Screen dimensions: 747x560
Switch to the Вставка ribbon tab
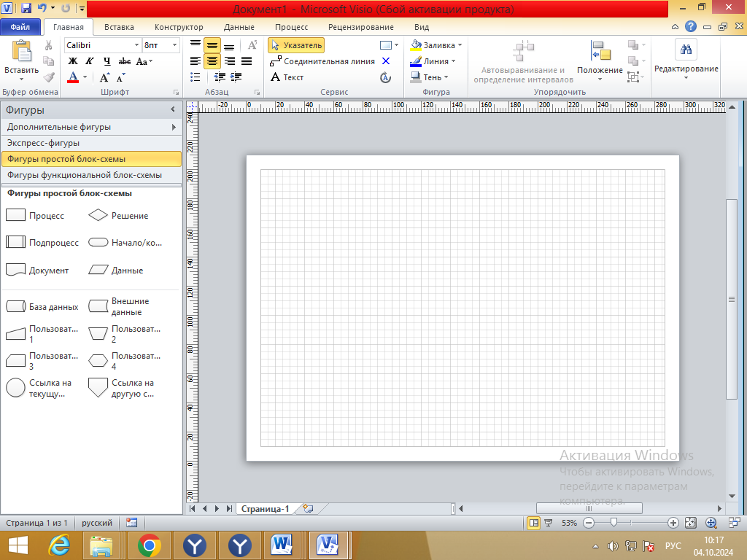[x=119, y=27]
